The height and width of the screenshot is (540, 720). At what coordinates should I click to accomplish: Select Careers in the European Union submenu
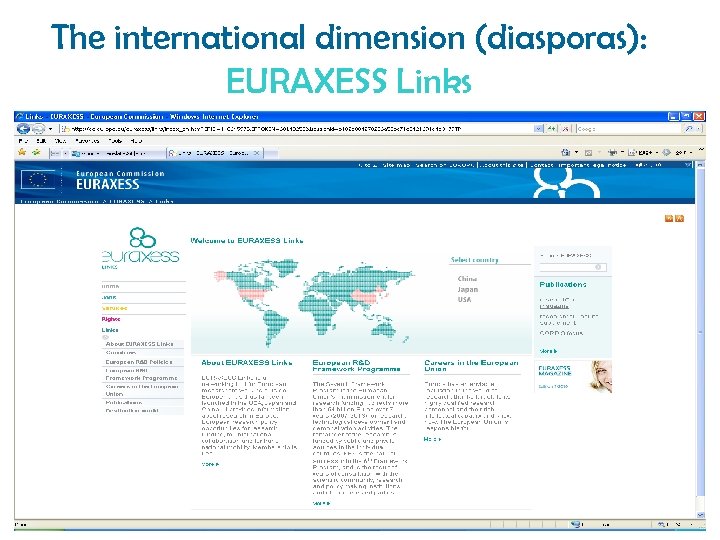141,390
